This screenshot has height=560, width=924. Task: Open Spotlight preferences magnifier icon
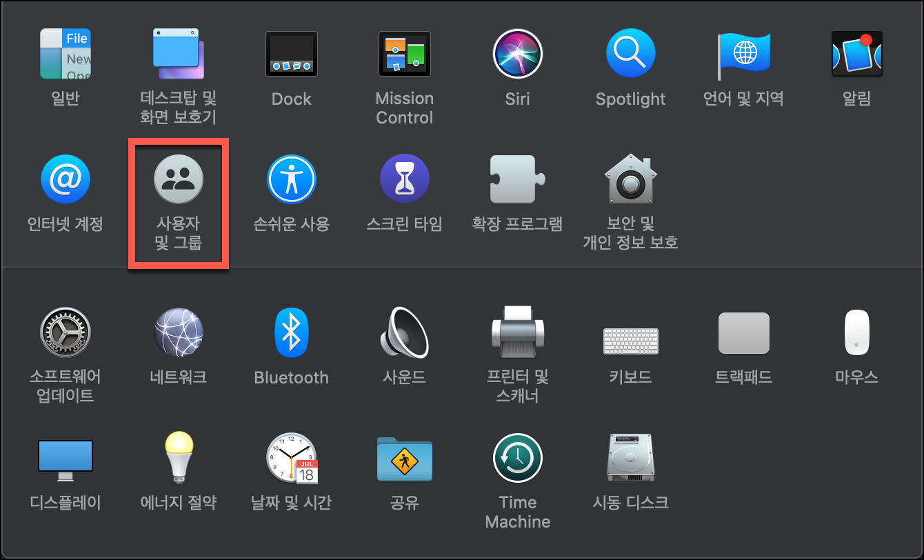[x=631, y=54]
